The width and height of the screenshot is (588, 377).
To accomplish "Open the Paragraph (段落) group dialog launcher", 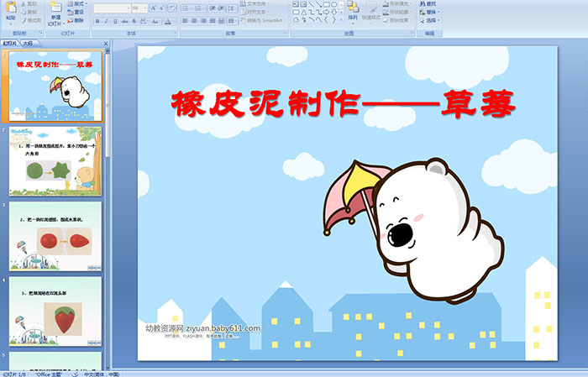I will [x=286, y=33].
